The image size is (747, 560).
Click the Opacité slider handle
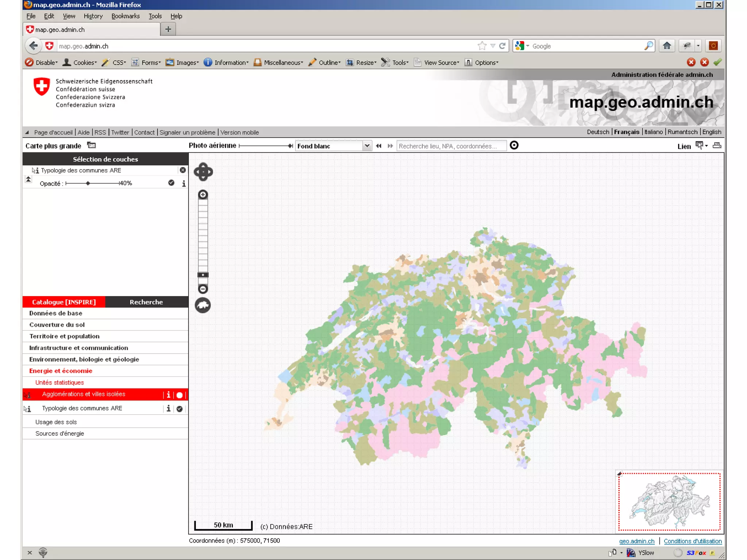[x=88, y=183]
